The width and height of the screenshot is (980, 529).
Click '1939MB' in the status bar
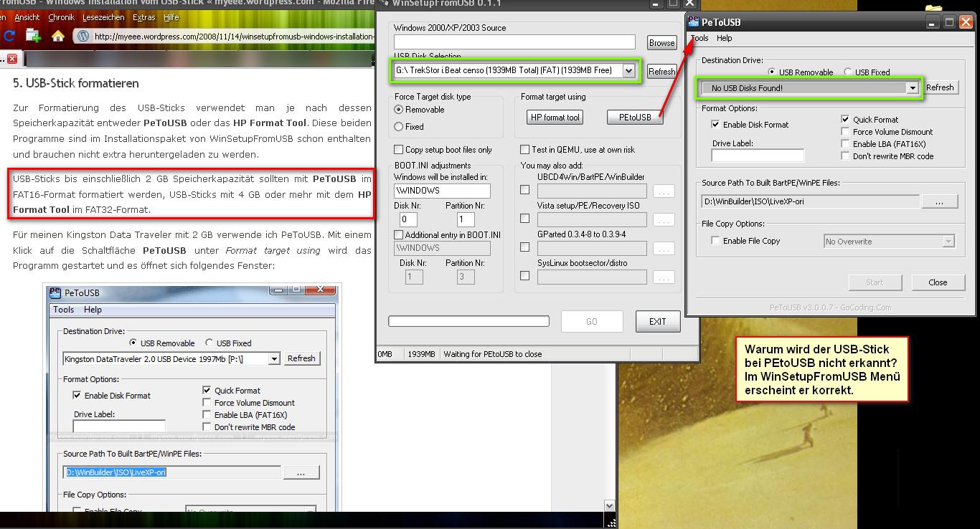[421, 354]
